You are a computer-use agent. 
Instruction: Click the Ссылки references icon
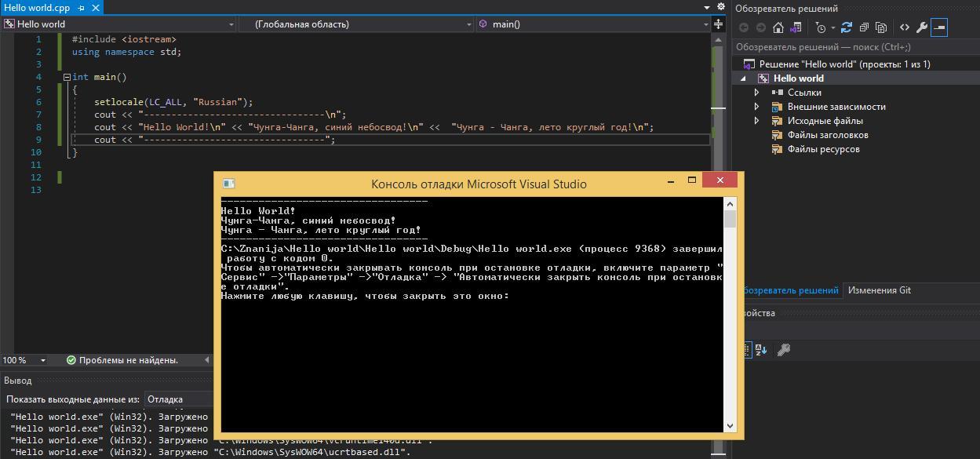coord(777,93)
